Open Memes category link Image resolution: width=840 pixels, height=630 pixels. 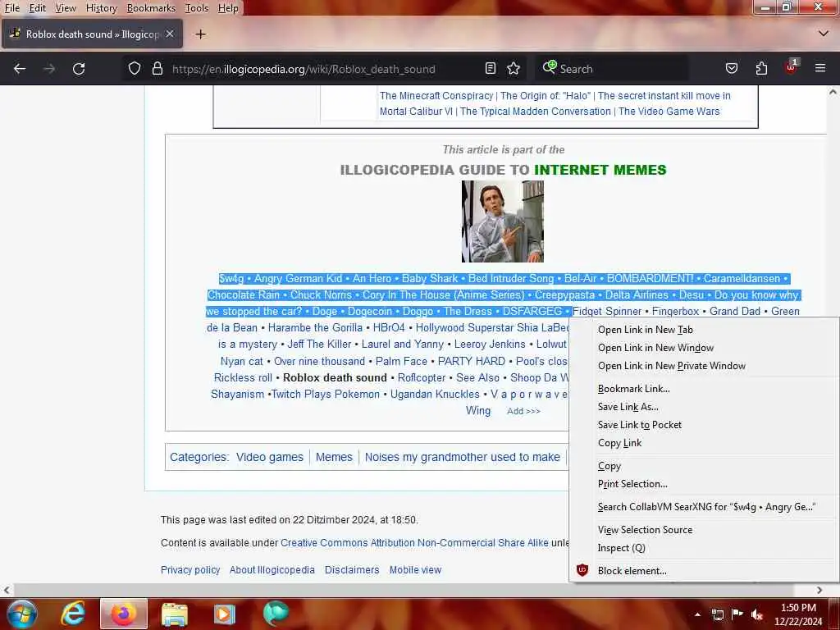334,457
